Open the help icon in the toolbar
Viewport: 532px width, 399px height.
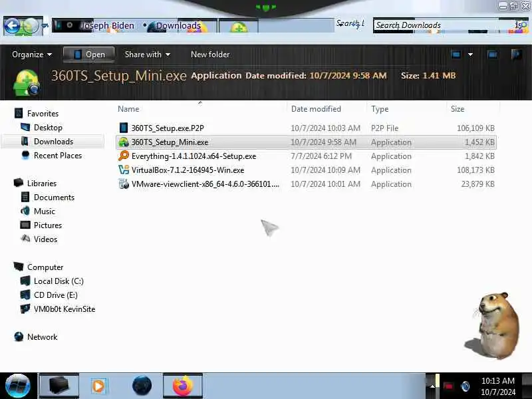(x=517, y=55)
